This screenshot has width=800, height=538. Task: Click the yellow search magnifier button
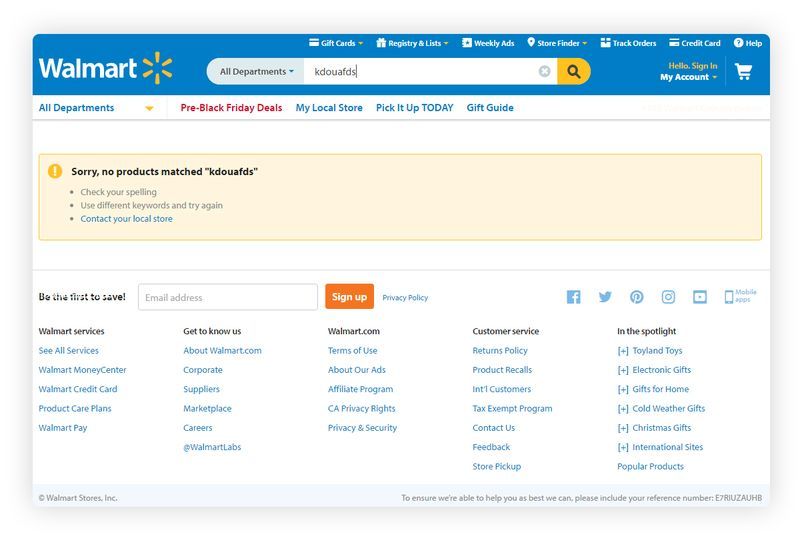pyautogui.click(x=573, y=71)
